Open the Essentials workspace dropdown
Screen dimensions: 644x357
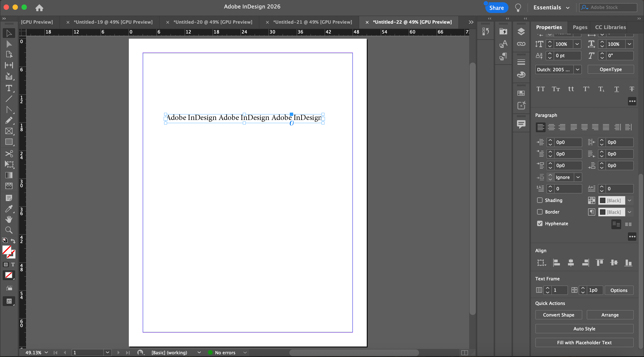click(551, 8)
